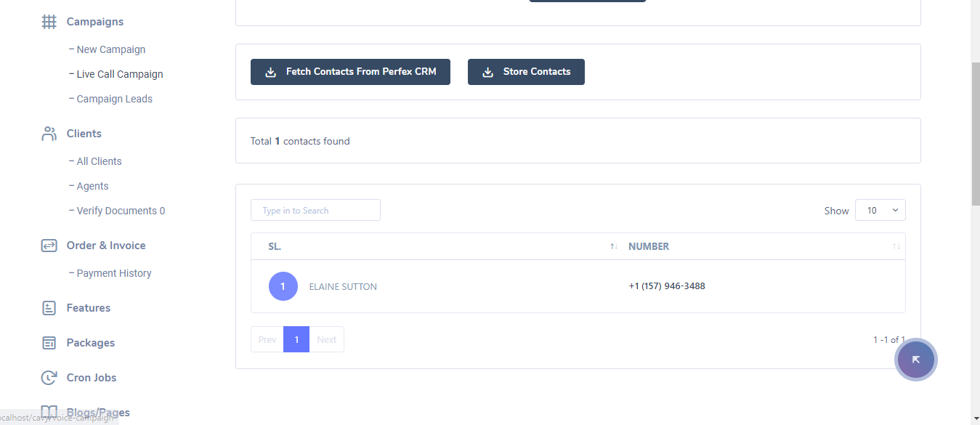This screenshot has width=980, height=425.
Task: Click the download icon on Store Contacts
Action: tap(487, 71)
